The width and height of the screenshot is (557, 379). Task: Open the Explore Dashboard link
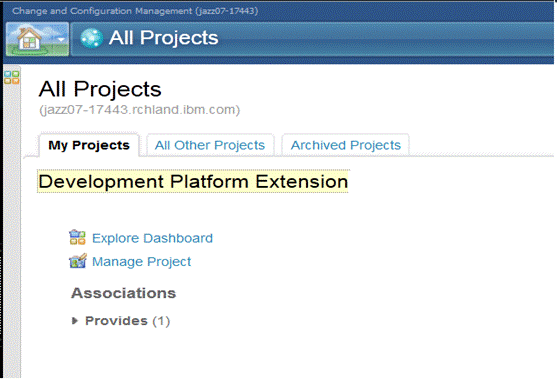tap(152, 238)
